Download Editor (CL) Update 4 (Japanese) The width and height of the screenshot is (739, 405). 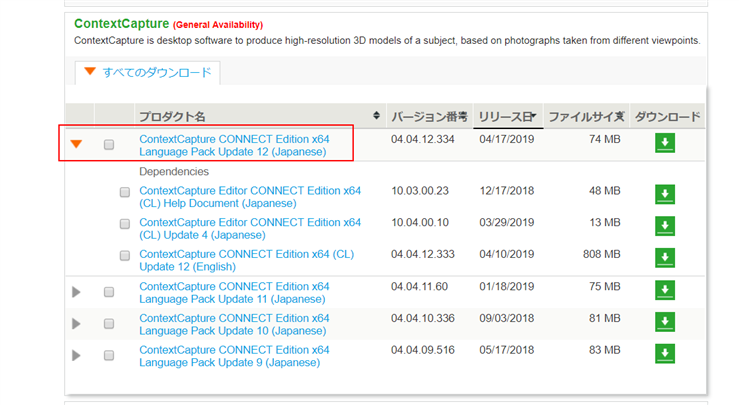665,226
